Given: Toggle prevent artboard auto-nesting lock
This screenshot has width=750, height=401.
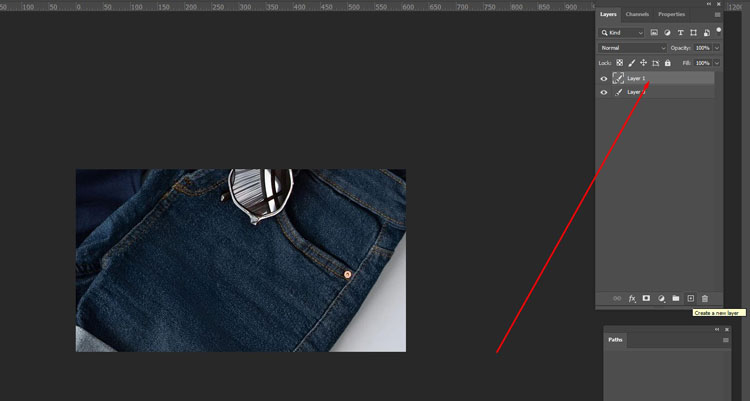Looking at the screenshot, I should [x=656, y=63].
